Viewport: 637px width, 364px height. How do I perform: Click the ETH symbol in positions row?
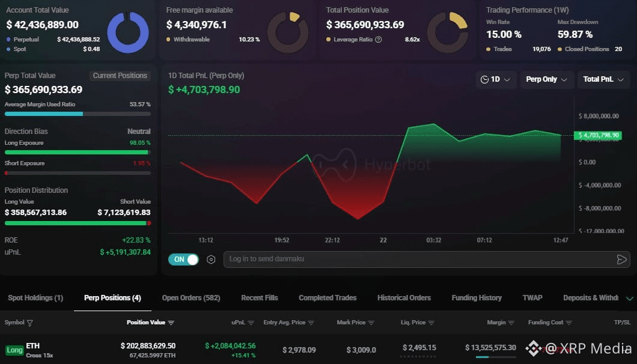(x=33, y=346)
